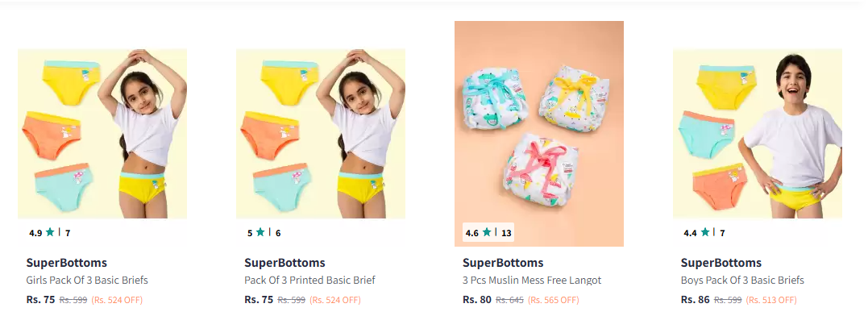The image size is (868, 316).
Task: Click the star icon beside the 4.6 rating
Action: pyautogui.click(x=487, y=232)
